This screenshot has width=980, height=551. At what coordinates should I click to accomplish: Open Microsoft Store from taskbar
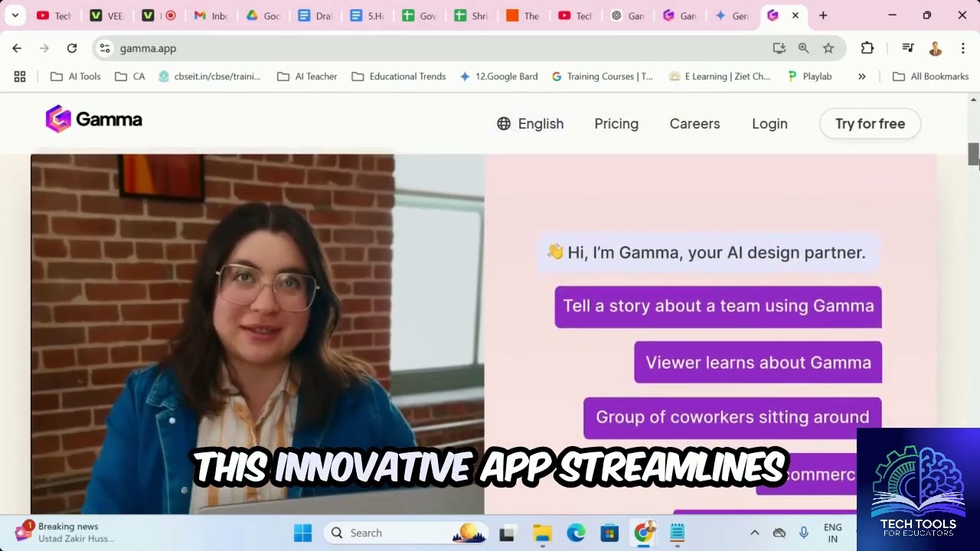coord(609,533)
